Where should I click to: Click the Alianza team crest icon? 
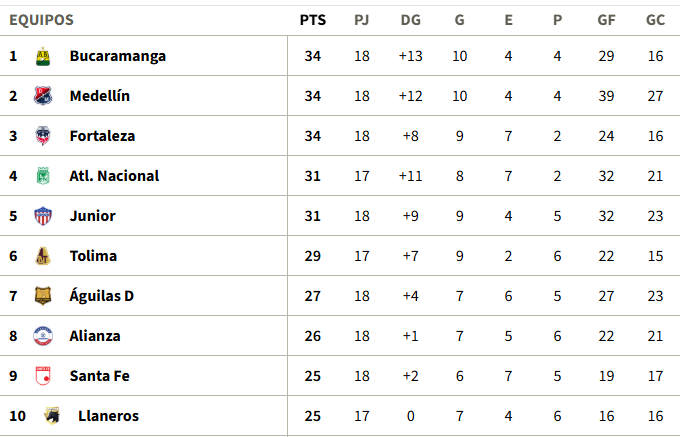coord(43,336)
